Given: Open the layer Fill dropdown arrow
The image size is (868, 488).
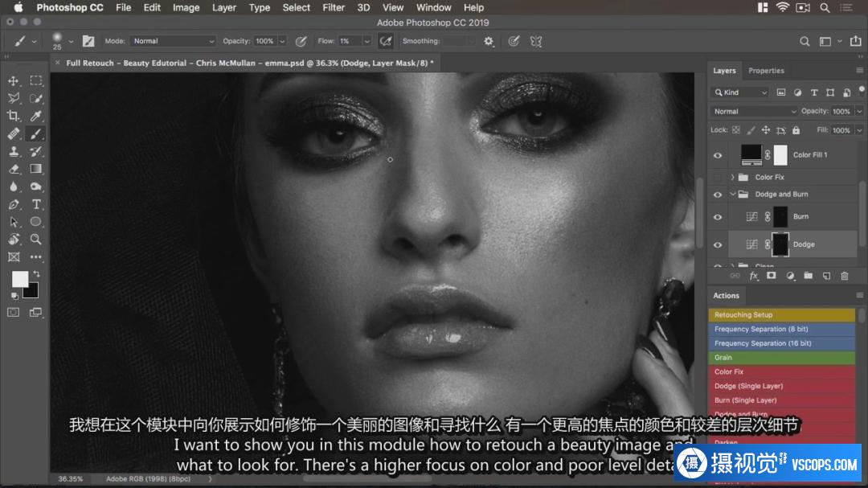Looking at the screenshot, I should pos(859,130).
